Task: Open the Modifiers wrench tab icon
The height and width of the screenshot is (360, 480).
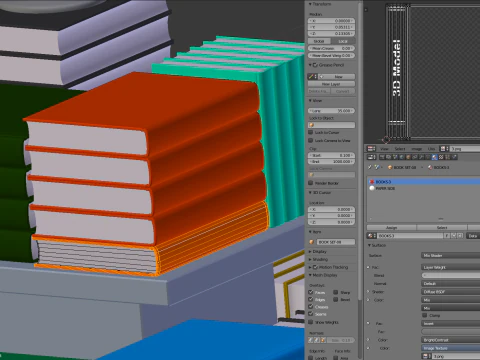Action: pyautogui.click(x=421, y=157)
